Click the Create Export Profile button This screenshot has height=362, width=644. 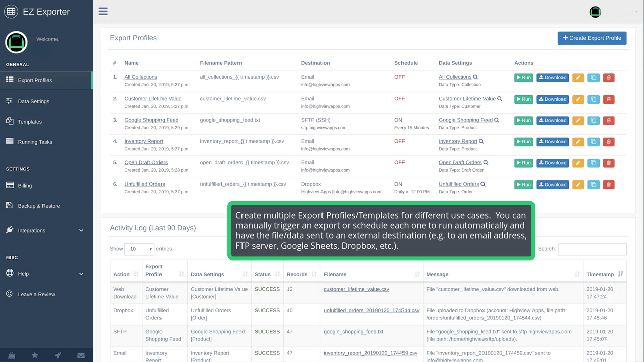pyautogui.click(x=592, y=38)
